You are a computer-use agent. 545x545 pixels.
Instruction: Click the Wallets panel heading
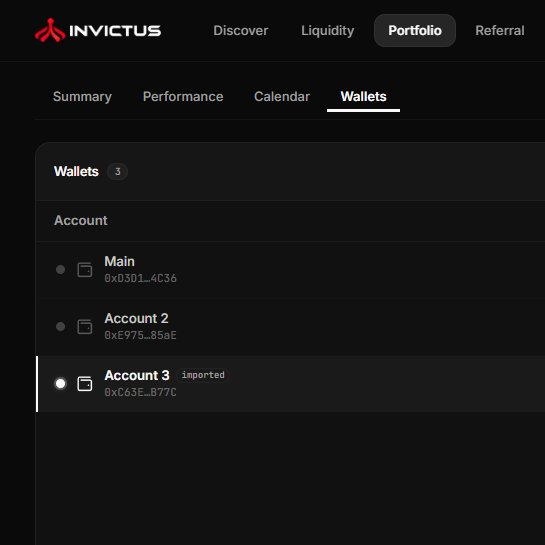click(76, 171)
